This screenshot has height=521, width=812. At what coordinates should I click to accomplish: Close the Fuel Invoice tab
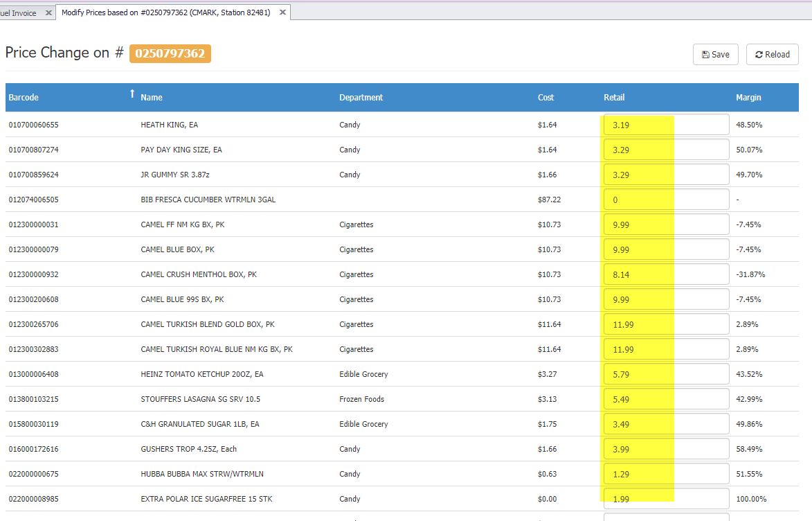[48, 13]
